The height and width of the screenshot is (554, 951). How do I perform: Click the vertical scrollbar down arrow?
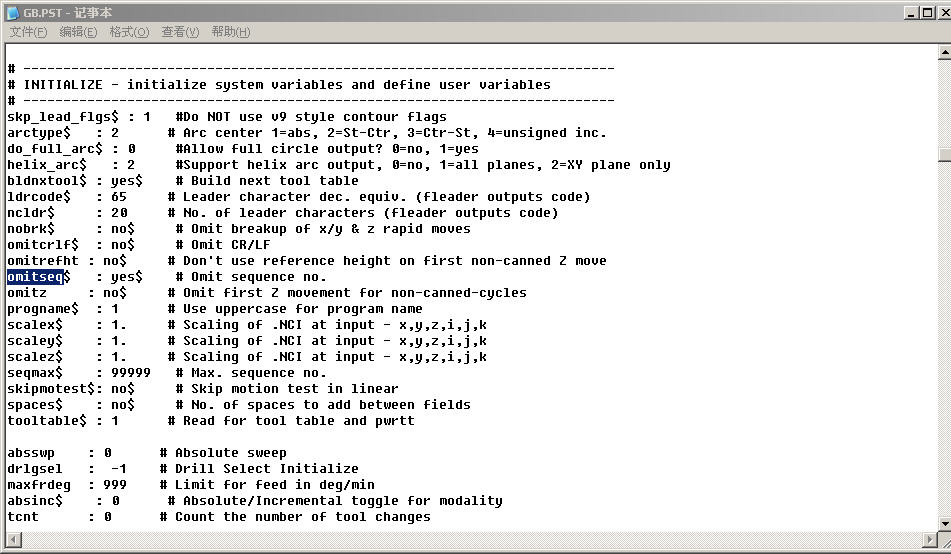[x=944, y=523]
